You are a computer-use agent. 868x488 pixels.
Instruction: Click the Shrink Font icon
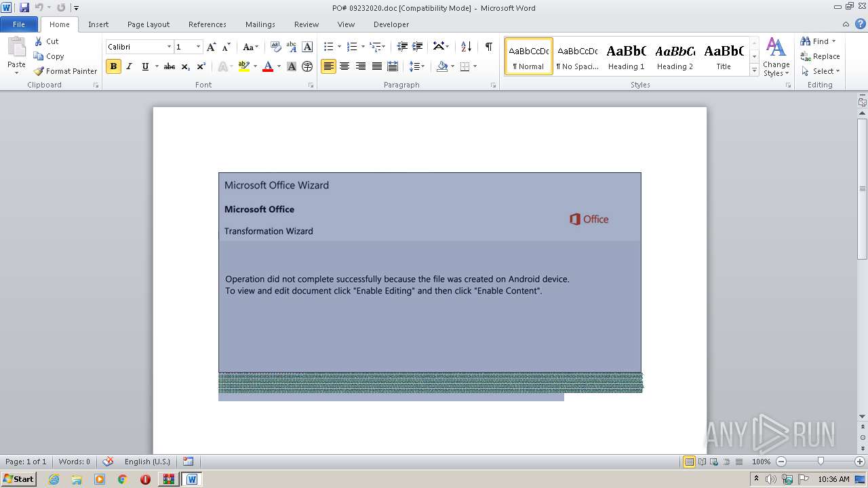226,47
